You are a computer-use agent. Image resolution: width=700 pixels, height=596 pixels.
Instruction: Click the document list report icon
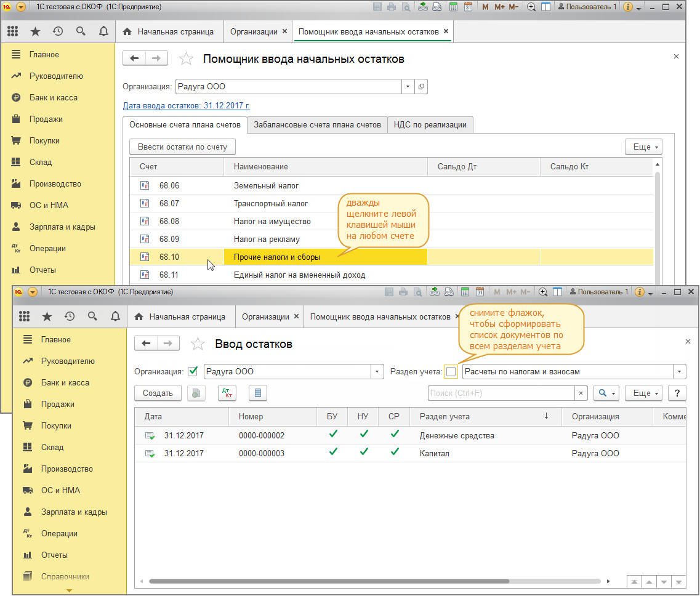click(x=257, y=393)
